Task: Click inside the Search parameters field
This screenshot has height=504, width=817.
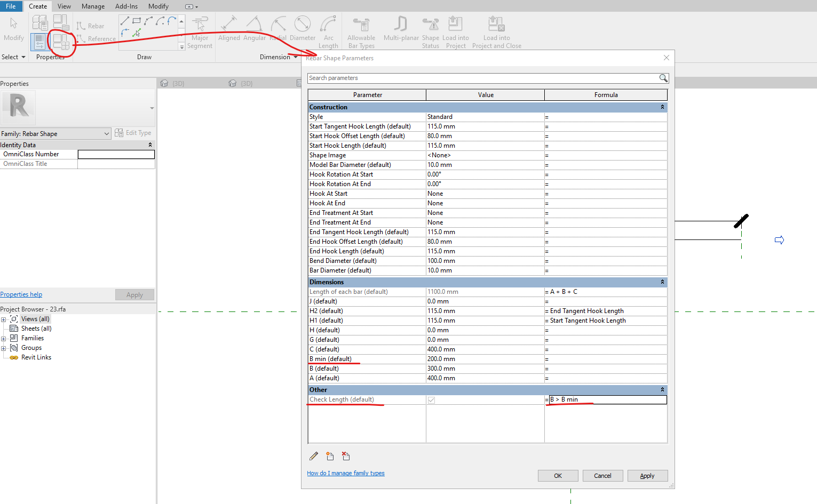Action: 480,78
